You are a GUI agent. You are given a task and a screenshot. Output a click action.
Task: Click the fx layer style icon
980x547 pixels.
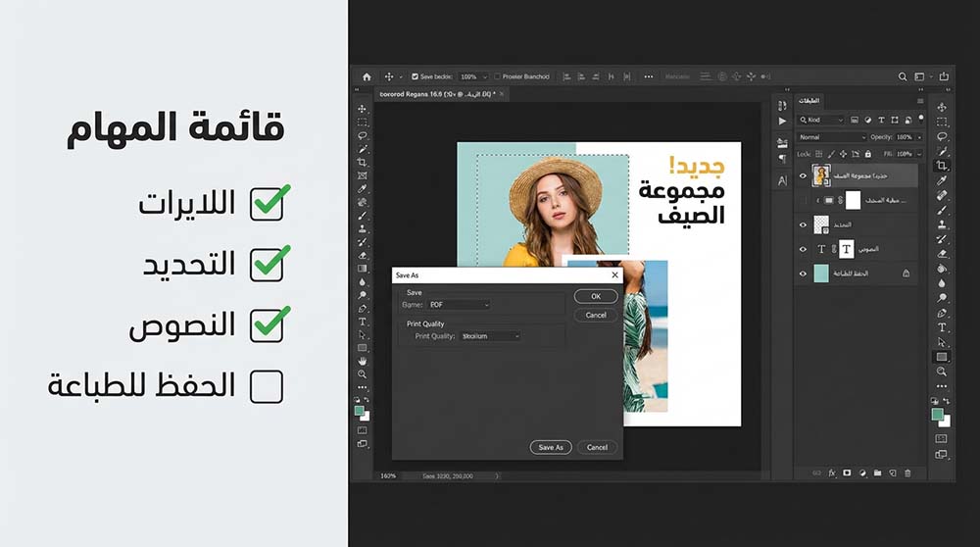point(832,473)
